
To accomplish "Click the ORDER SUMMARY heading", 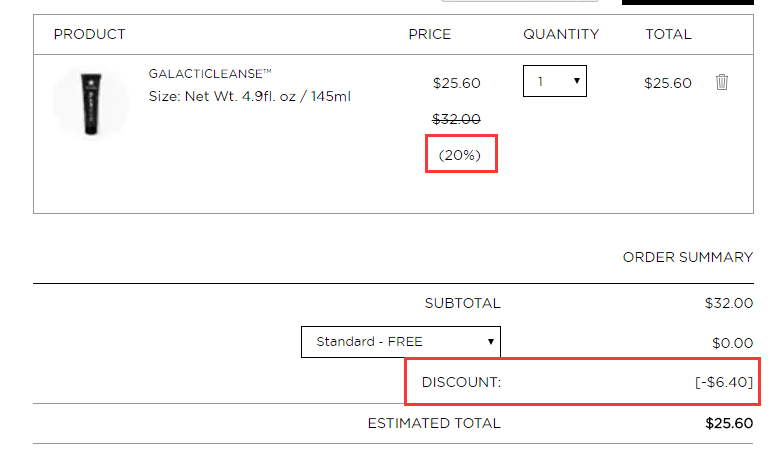I will click(688, 258).
